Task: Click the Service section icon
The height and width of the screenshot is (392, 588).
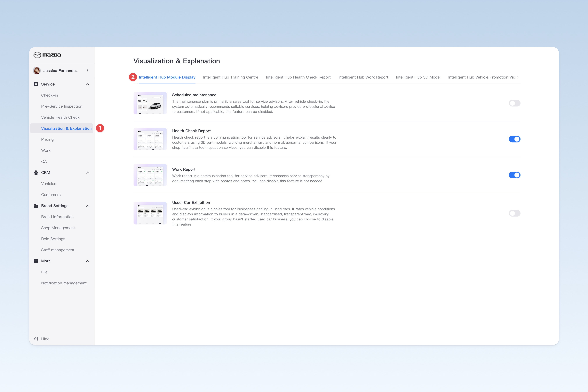Action: pyautogui.click(x=36, y=84)
